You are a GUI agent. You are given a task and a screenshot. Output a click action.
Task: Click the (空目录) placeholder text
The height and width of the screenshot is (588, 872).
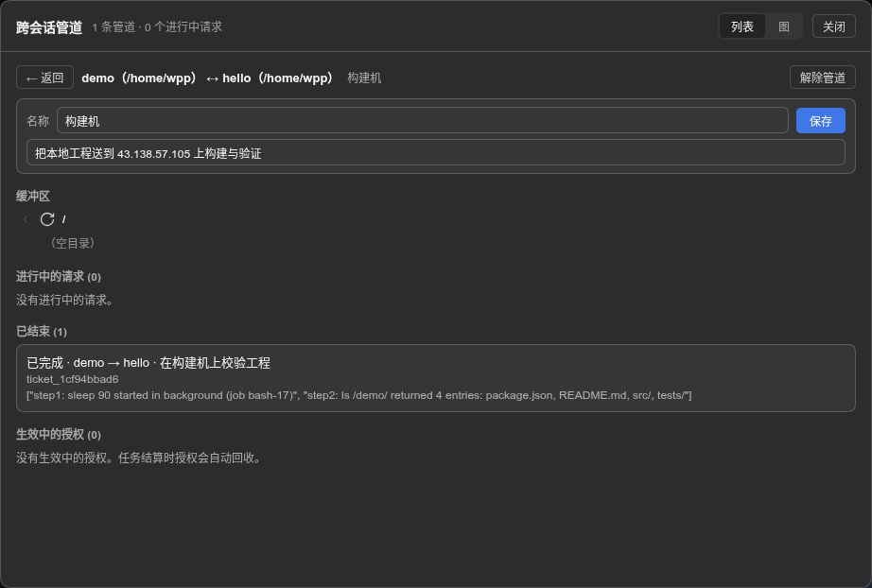(73, 243)
